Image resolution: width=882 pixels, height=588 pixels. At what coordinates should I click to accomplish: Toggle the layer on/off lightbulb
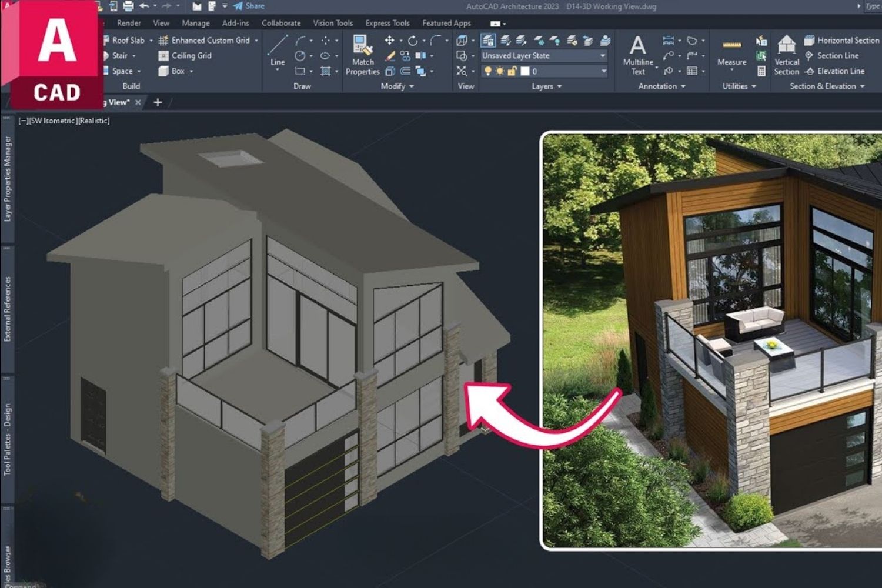tap(487, 71)
